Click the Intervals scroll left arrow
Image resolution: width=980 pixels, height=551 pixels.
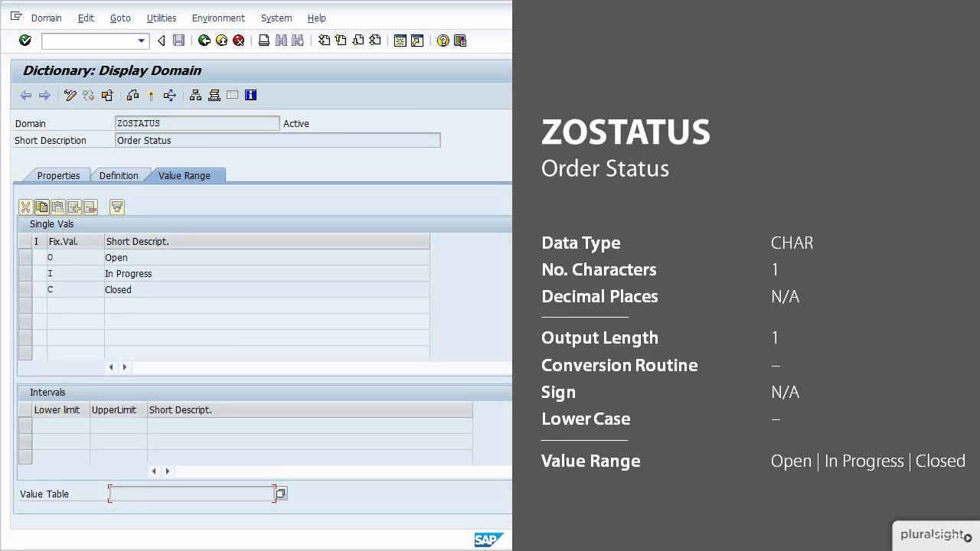coord(154,471)
